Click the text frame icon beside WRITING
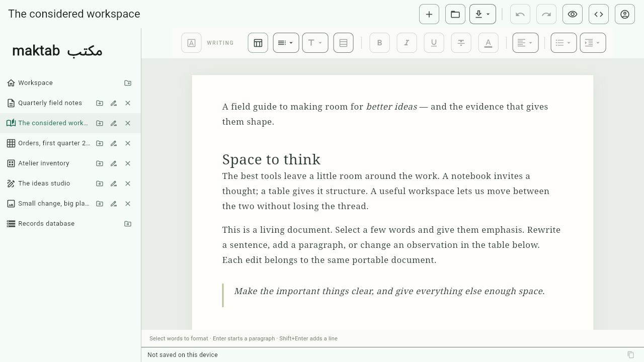The width and height of the screenshot is (644, 362). [x=191, y=43]
